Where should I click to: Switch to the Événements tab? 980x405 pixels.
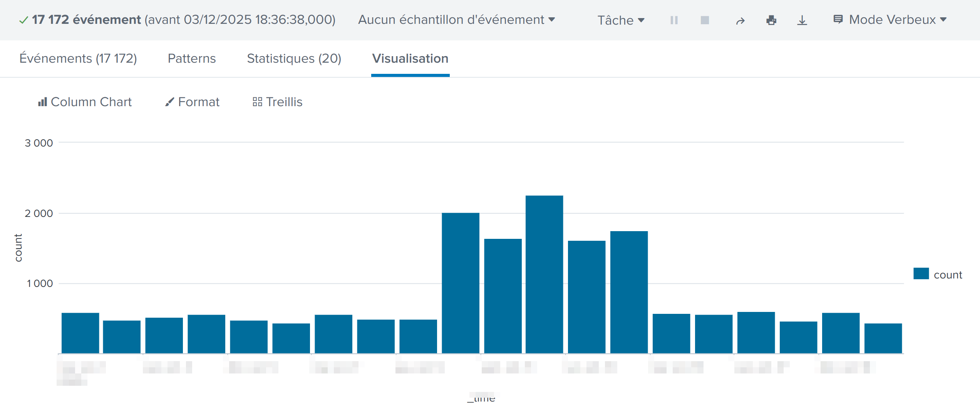pyautogui.click(x=78, y=58)
